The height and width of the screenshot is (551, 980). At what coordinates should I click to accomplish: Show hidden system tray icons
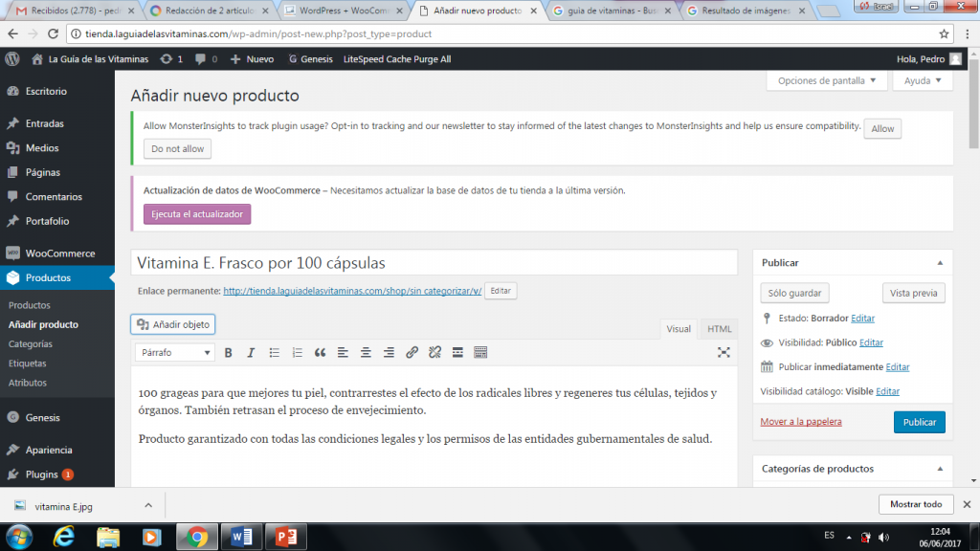click(849, 538)
